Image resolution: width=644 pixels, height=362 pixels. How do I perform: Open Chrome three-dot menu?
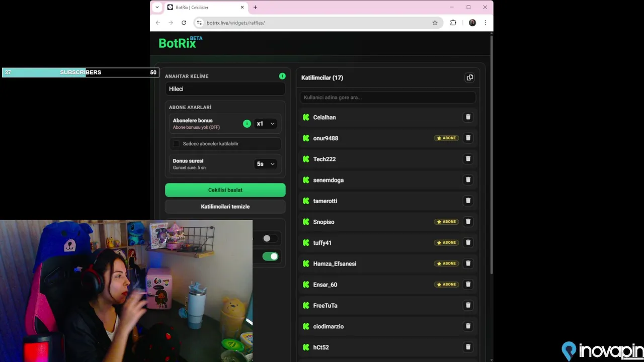tap(485, 23)
